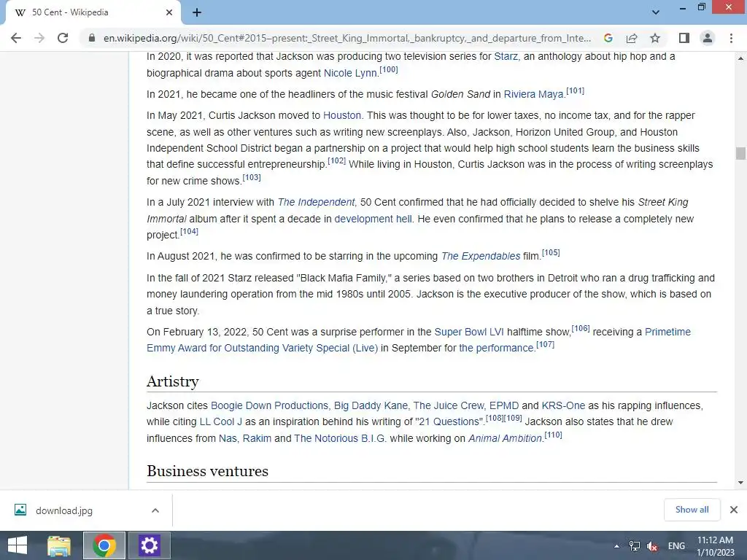Jump to citation [104]
The height and width of the screenshot is (560, 747).
tap(189, 231)
